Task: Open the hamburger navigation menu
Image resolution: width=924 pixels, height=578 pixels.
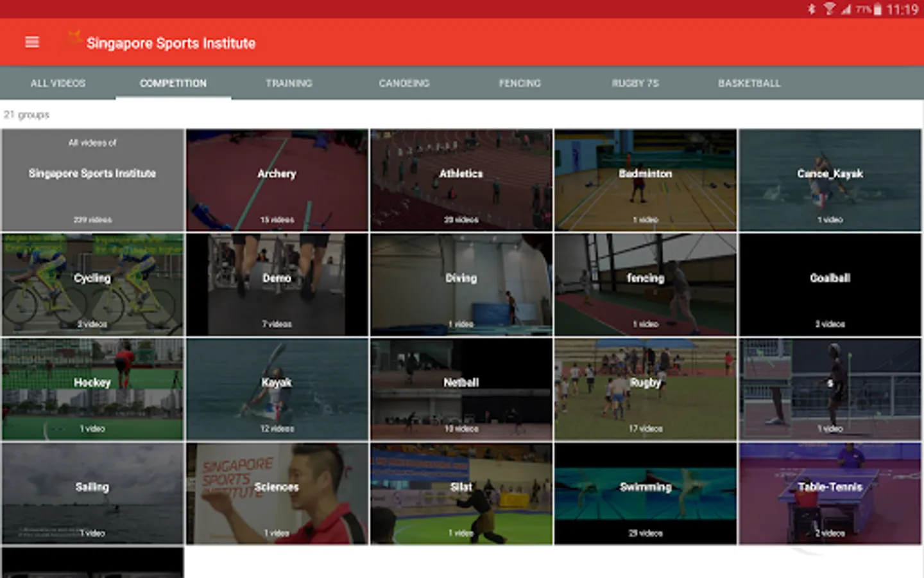Action: click(32, 42)
